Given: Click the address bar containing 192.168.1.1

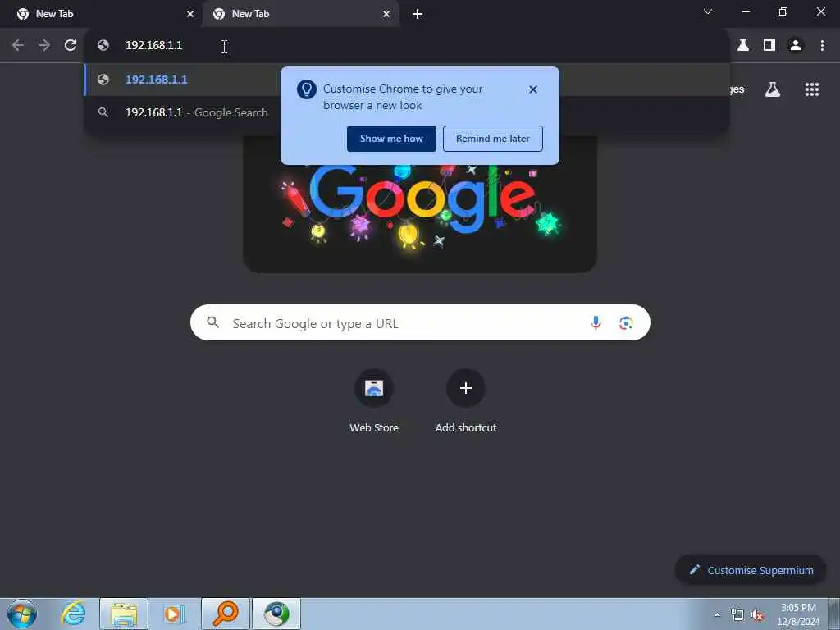Looking at the screenshot, I should [x=407, y=46].
